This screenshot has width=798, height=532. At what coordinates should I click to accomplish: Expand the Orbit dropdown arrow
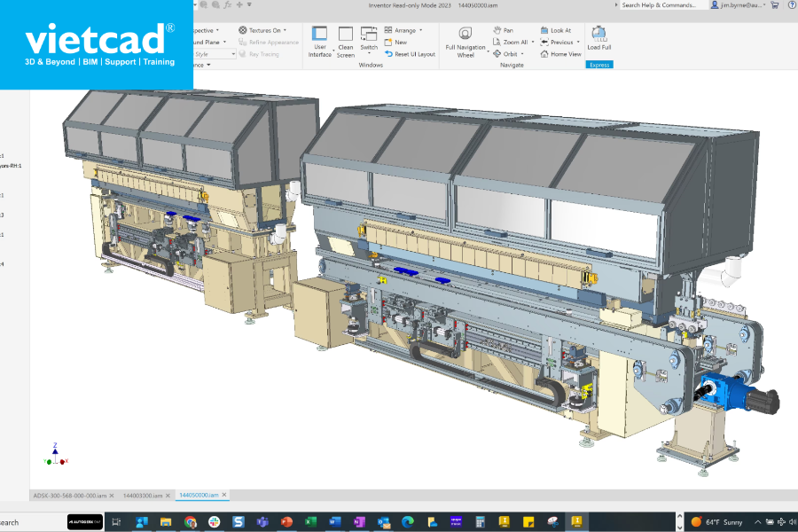tap(522, 54)
